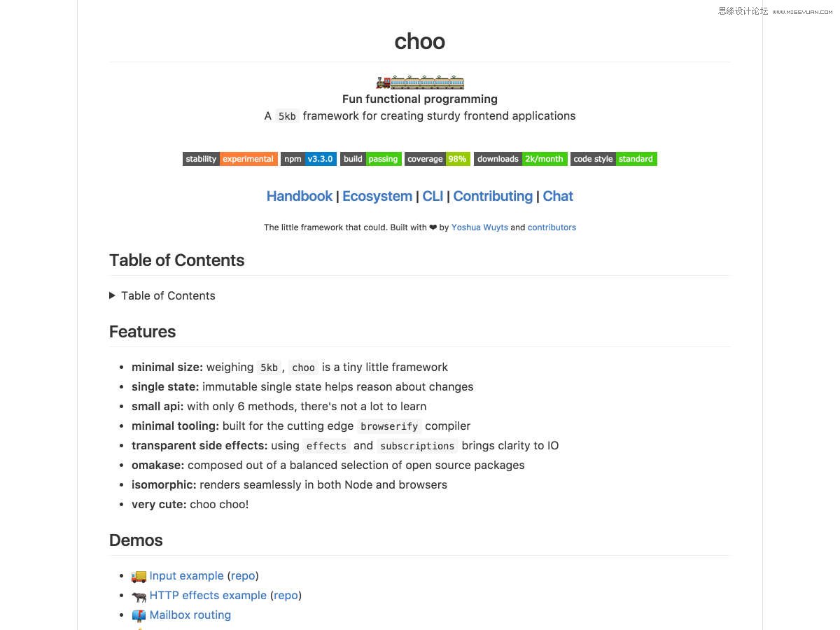
Task: Open Yoshua Wuyts author profile link
Action: point(479,227)
